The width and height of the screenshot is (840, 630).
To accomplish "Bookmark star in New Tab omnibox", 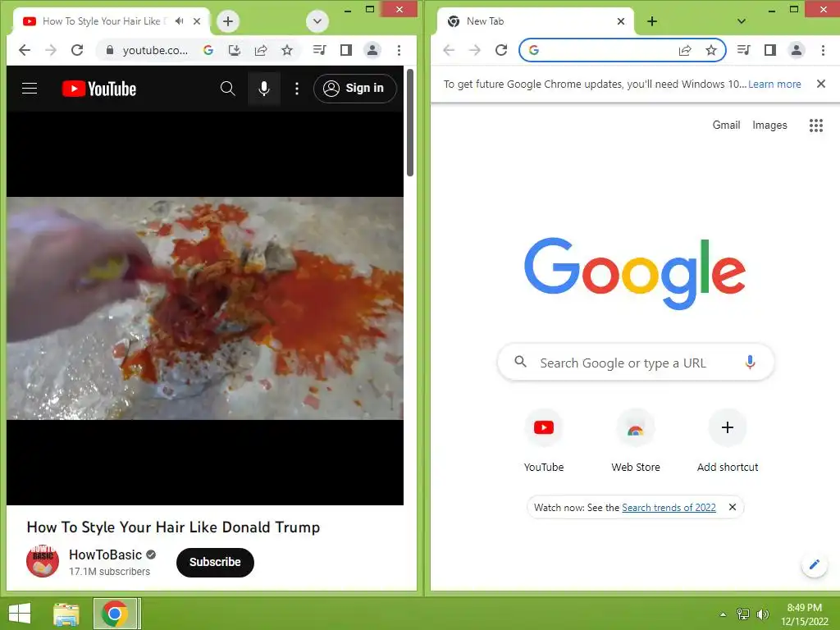I will click(x=711, y=50).
